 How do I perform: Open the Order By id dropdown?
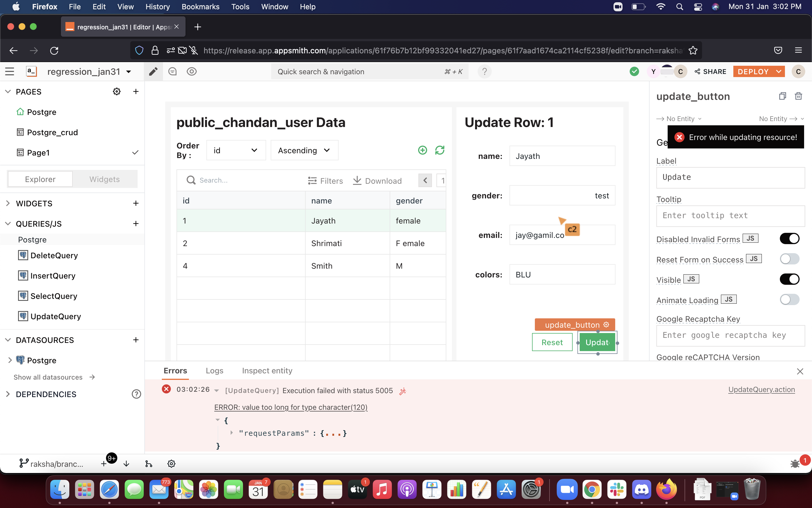236,150
